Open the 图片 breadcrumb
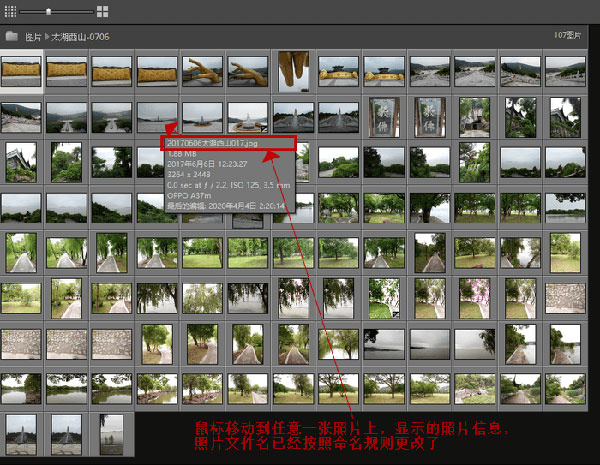Image resolution: width=600 pixels, height=465 pixels. point(33,37)
